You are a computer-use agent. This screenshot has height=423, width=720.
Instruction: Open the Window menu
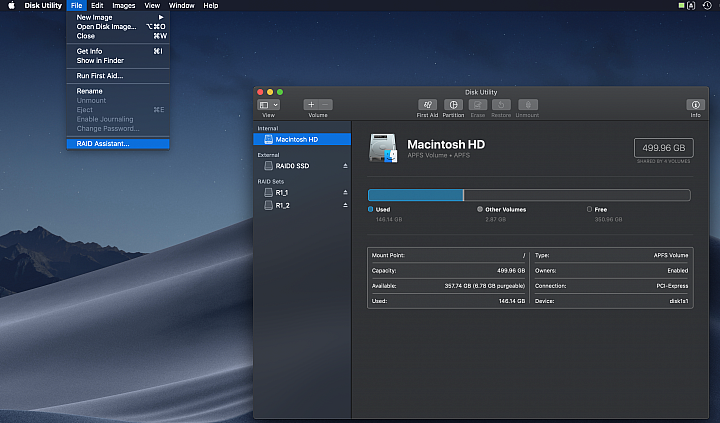tap(181, 6)
